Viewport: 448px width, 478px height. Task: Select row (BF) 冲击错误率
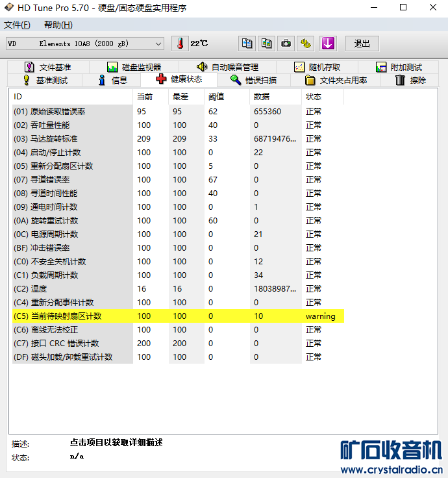[178, 248]
